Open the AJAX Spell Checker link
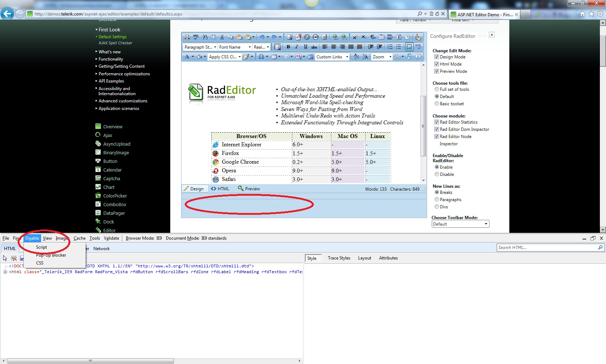Image resolution: width=606 pixels, height=364 pixels. point(115,43)
